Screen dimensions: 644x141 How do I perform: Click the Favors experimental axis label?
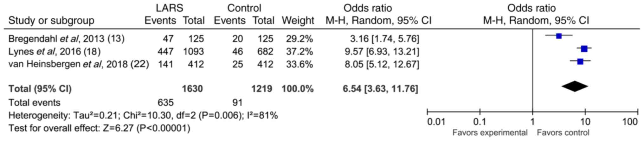pos(490,132)
